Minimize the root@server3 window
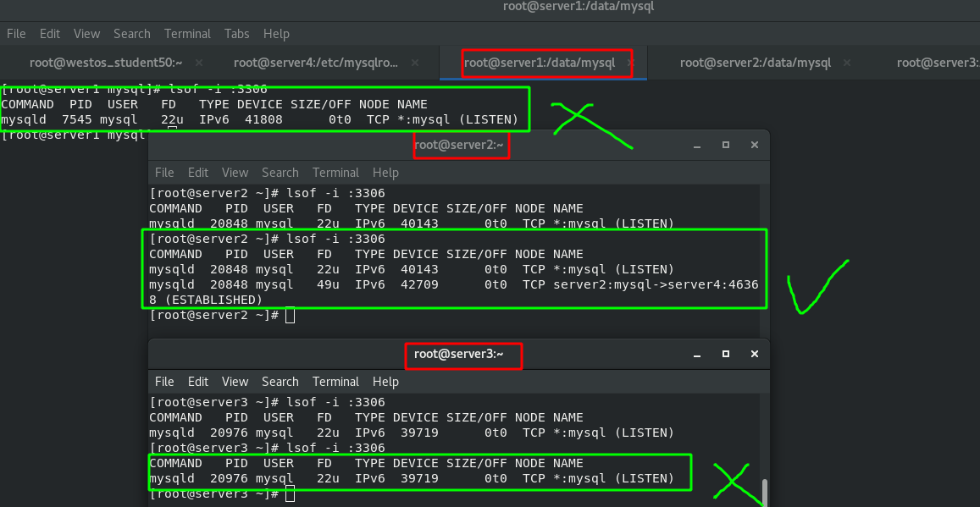This screenshot has height=507, width=980. [x=697, y=354]
